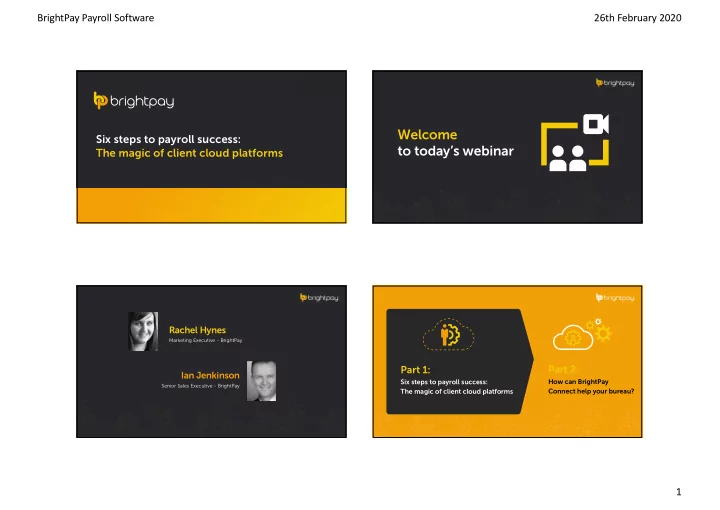
Task: Click 'How can BrightPay Connect help your bureau?' text
Action: click(x=591, y=387)
